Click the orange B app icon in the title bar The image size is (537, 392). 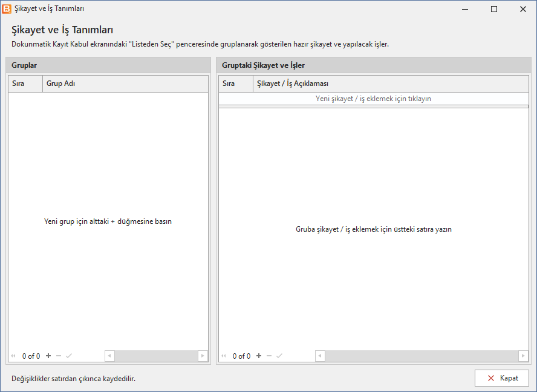(x=7, y=9)
